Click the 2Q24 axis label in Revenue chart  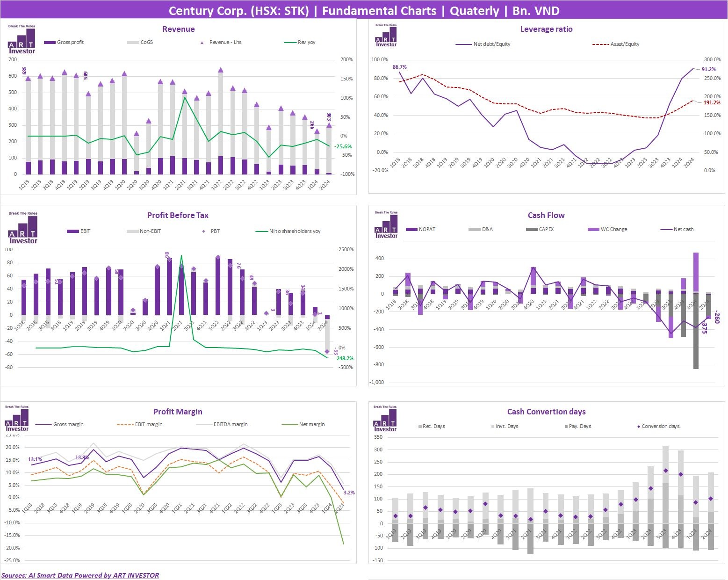[324, 185]
